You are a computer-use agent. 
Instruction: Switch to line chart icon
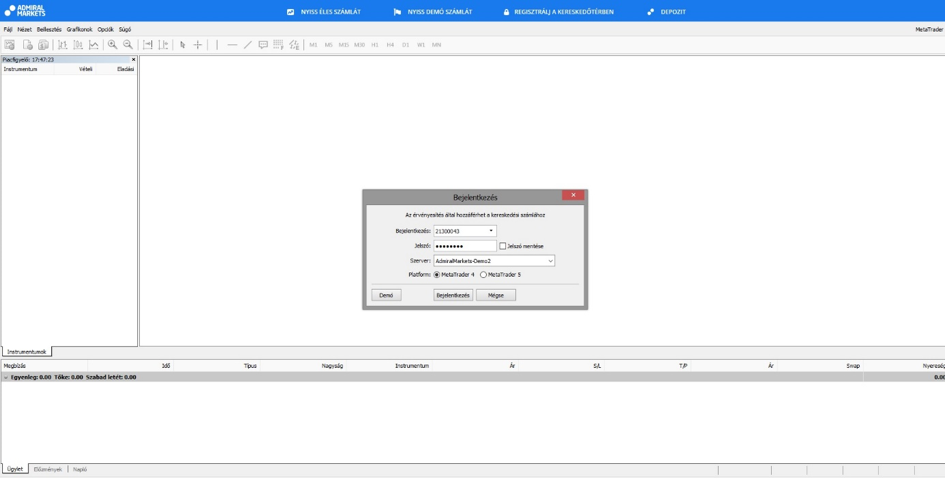(x=94, y=45)
